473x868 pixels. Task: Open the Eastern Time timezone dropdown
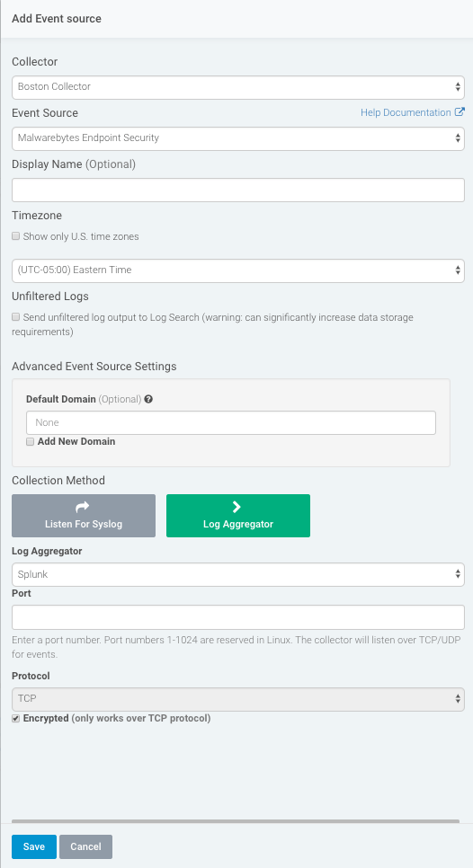coord(238,270)
